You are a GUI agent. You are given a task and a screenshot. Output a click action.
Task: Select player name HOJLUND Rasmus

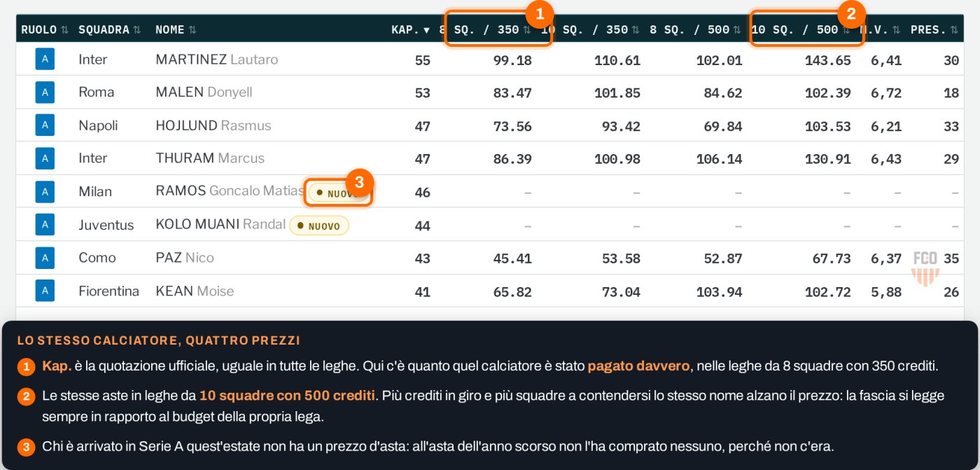[x=213, y=125]
